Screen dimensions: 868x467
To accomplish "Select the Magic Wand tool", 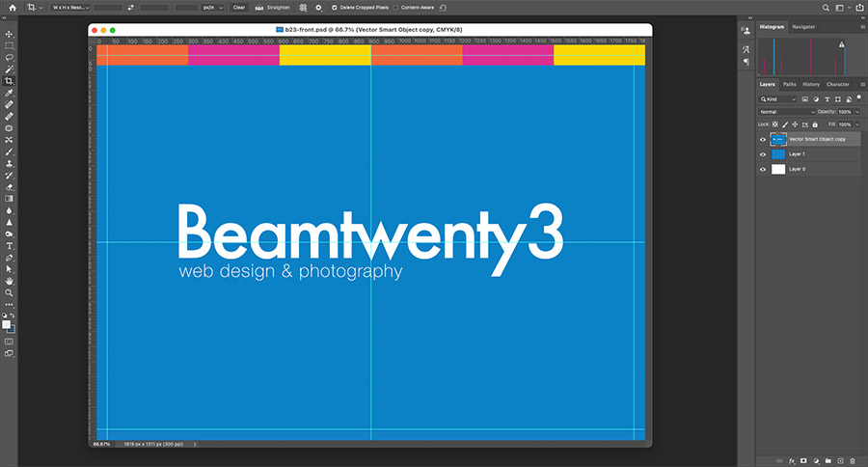I will pos(9,69).
